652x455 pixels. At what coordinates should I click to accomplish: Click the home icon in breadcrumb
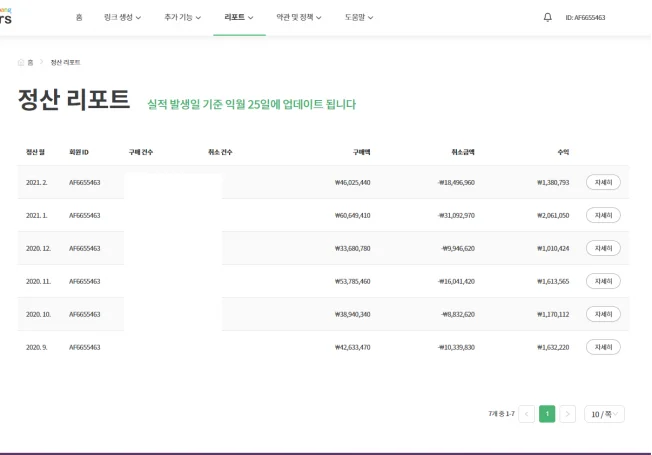(x=21, y=62)
